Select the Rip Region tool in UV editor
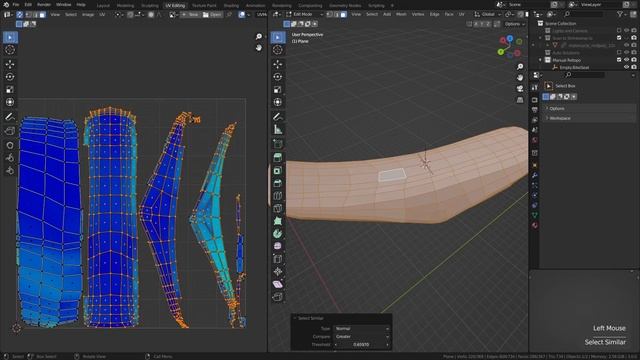 pos(10,131)
